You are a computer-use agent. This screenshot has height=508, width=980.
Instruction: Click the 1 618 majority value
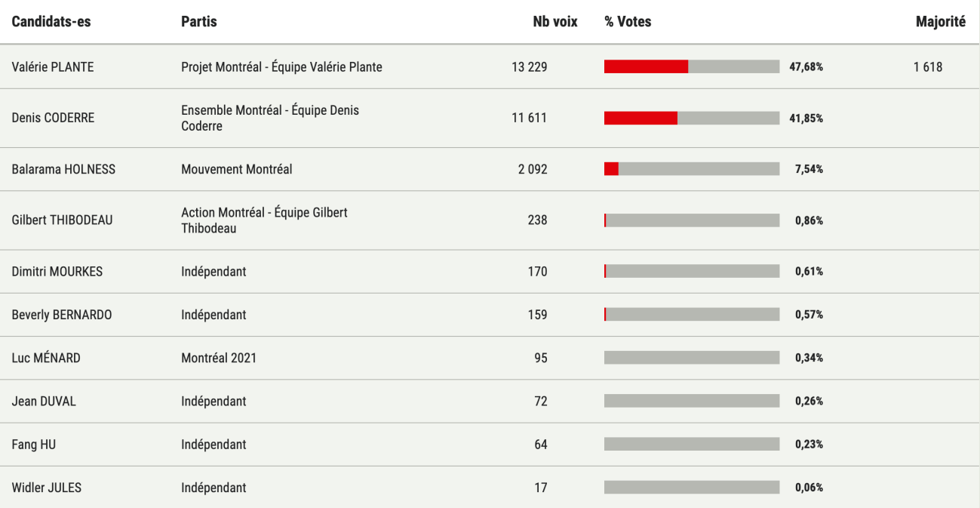pos(927,67)
